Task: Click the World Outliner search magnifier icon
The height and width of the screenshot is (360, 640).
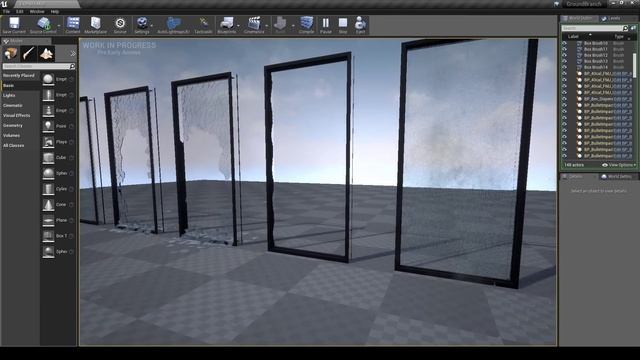Action: click(x=625, y=28)
